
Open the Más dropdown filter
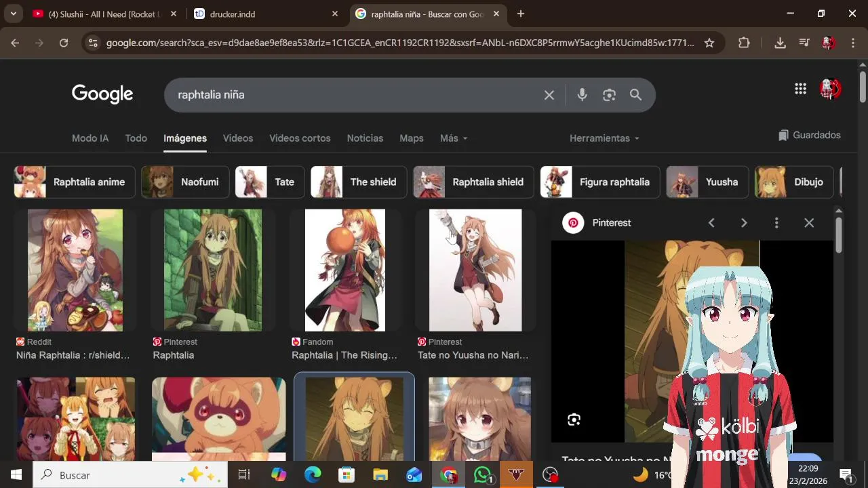tap(454, 138)
